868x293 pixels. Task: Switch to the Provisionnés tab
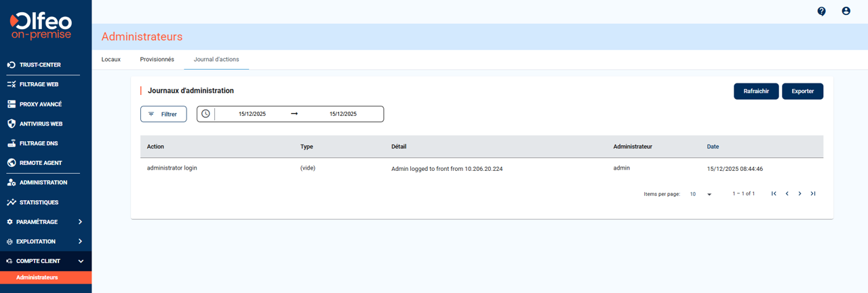click(x=157, y=60)
